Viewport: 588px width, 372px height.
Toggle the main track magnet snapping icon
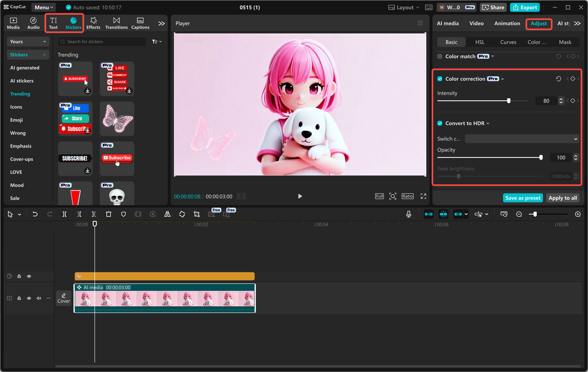click(429, 214)
